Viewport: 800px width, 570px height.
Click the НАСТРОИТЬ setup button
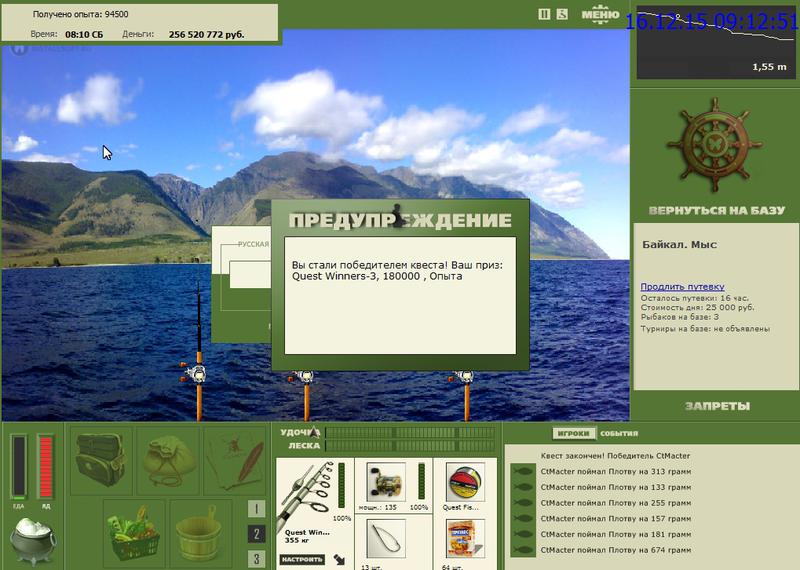(x=302, y=559)
